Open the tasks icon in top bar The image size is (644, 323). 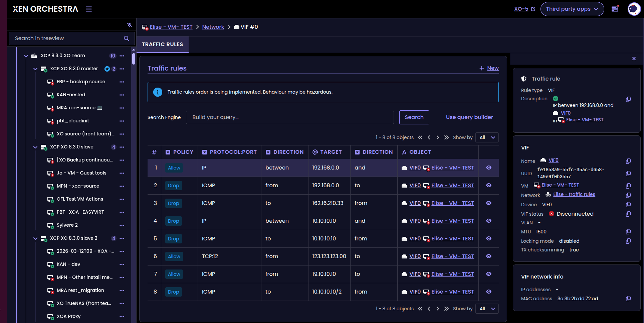[615, 9]
